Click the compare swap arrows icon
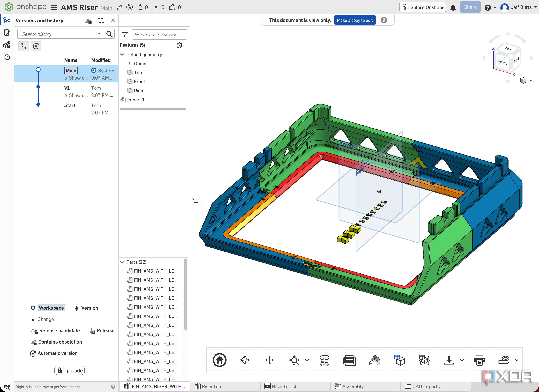The image size is (539, 392). (x=101, y=21)
